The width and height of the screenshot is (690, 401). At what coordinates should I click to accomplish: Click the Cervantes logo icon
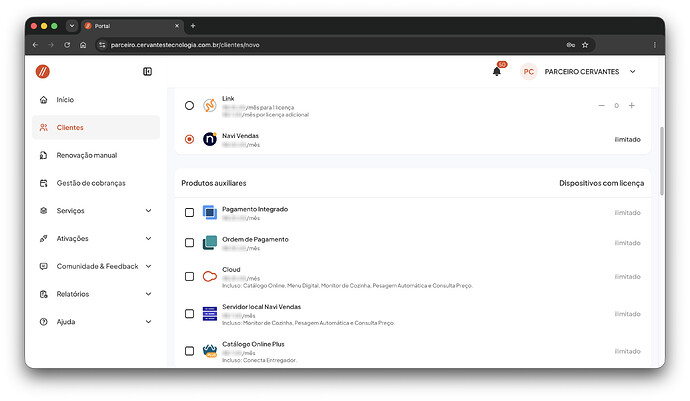tap(43, 71)
